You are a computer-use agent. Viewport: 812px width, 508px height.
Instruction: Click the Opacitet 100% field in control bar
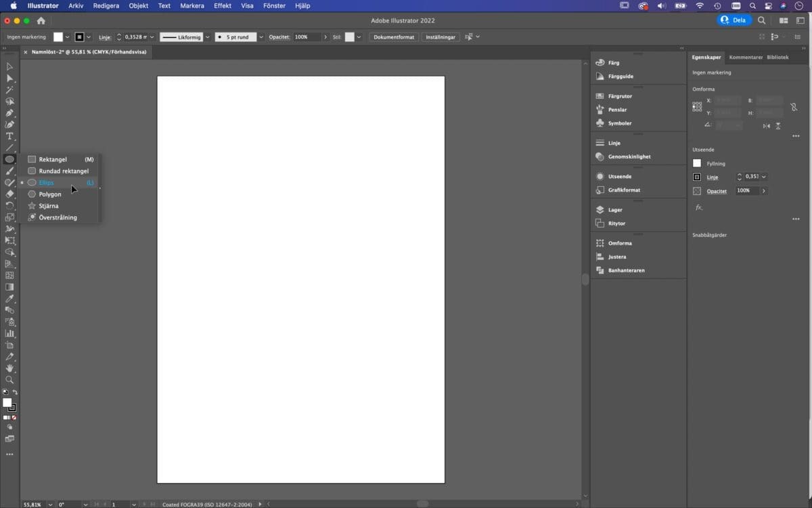click(x=307, y=37)
